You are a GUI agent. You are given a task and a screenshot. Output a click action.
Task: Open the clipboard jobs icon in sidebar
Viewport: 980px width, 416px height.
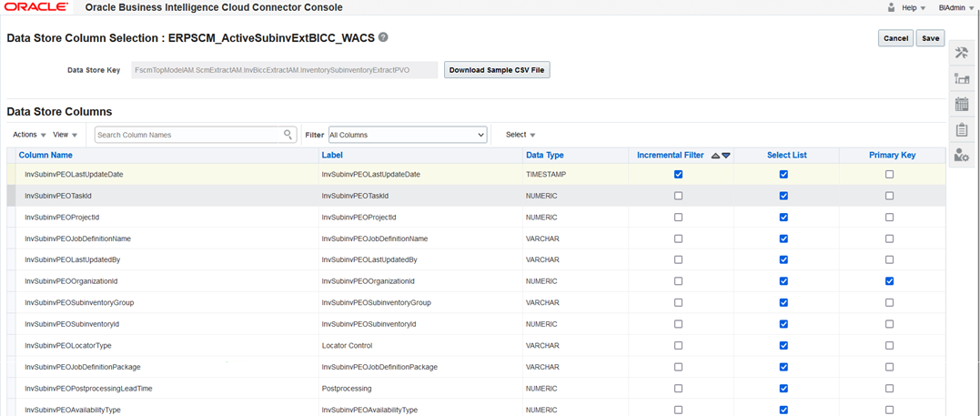962,130
